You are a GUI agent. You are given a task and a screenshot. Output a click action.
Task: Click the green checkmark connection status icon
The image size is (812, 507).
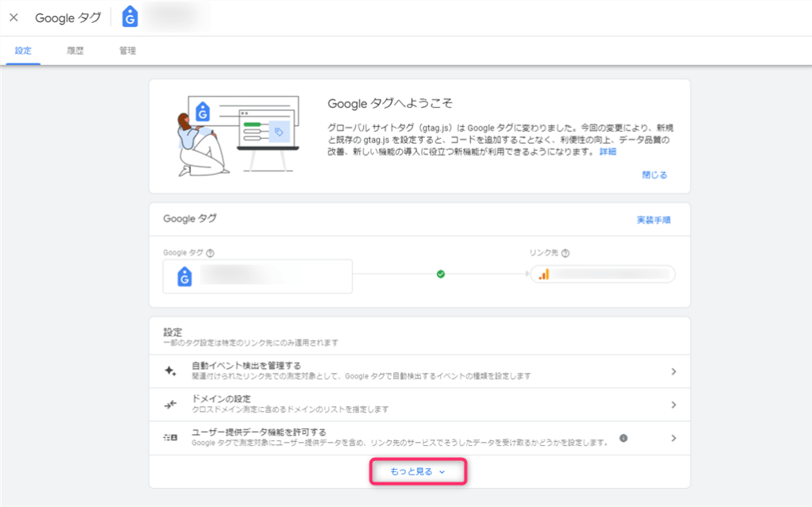point(441,275)
